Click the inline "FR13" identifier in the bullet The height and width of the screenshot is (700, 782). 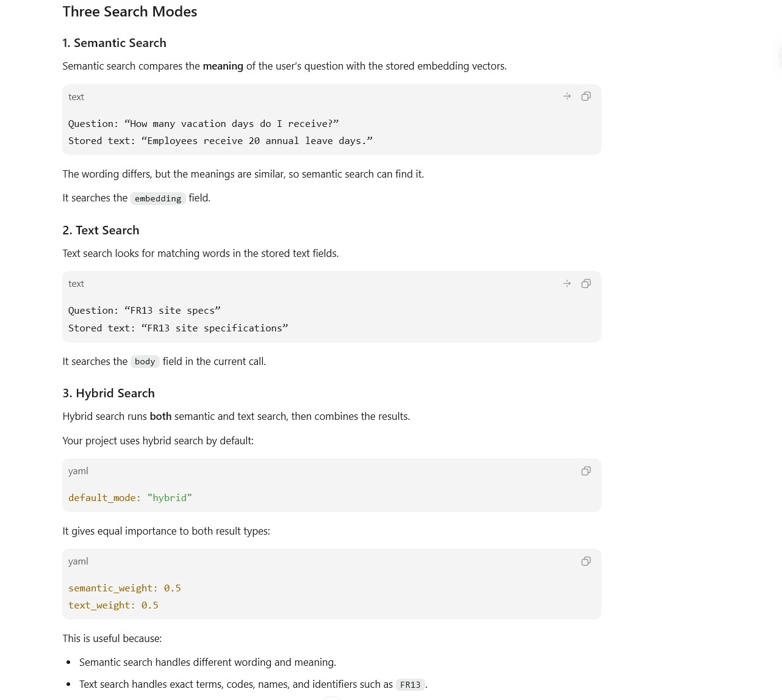[410, 685]
